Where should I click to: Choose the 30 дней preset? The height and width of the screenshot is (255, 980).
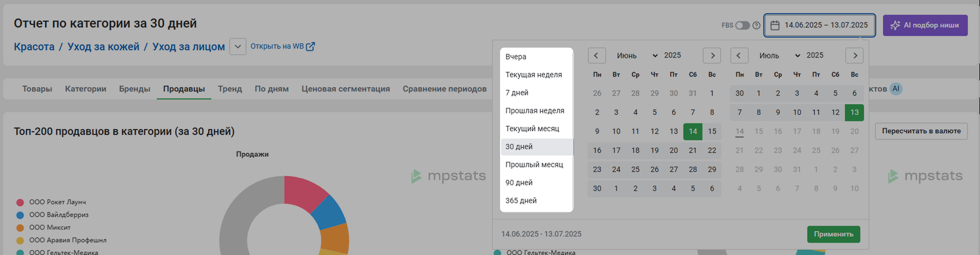537,147
